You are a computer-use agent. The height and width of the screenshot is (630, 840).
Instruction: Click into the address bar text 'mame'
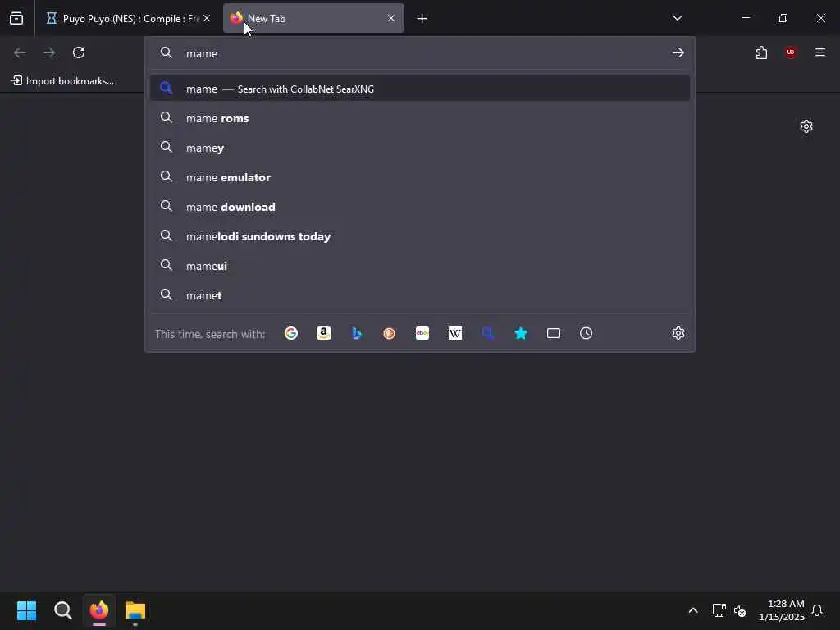pos(202,53)
